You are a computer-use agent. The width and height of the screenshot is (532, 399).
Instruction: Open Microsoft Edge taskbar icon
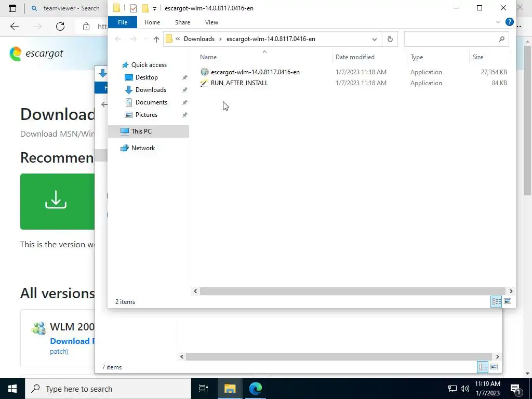pyautogui.click(x=256, y=389)
